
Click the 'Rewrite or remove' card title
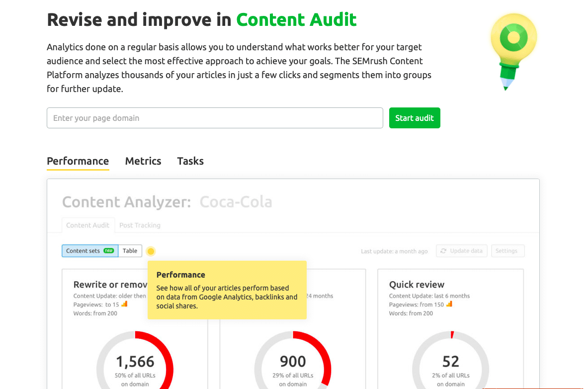[110, 285]
